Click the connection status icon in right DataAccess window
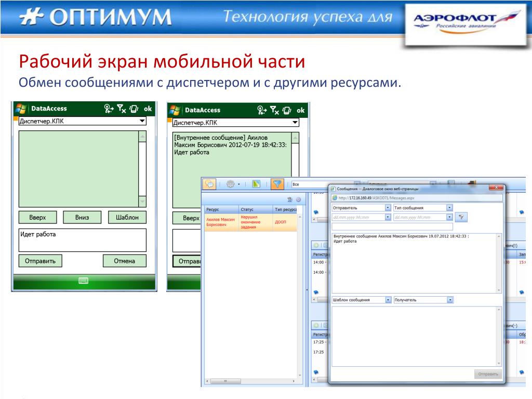 point(262,110)
